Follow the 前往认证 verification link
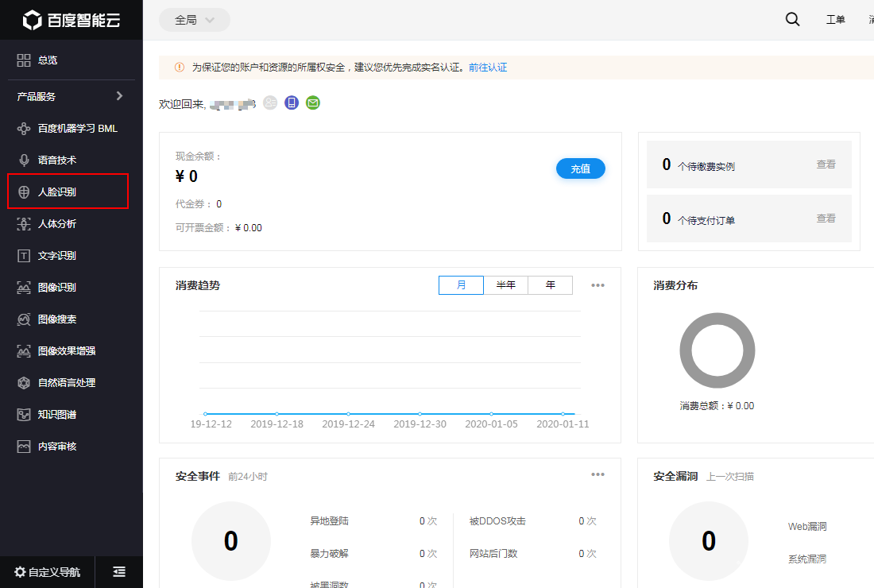The height and width of the screenshot is (588, 874). [488, 68]
